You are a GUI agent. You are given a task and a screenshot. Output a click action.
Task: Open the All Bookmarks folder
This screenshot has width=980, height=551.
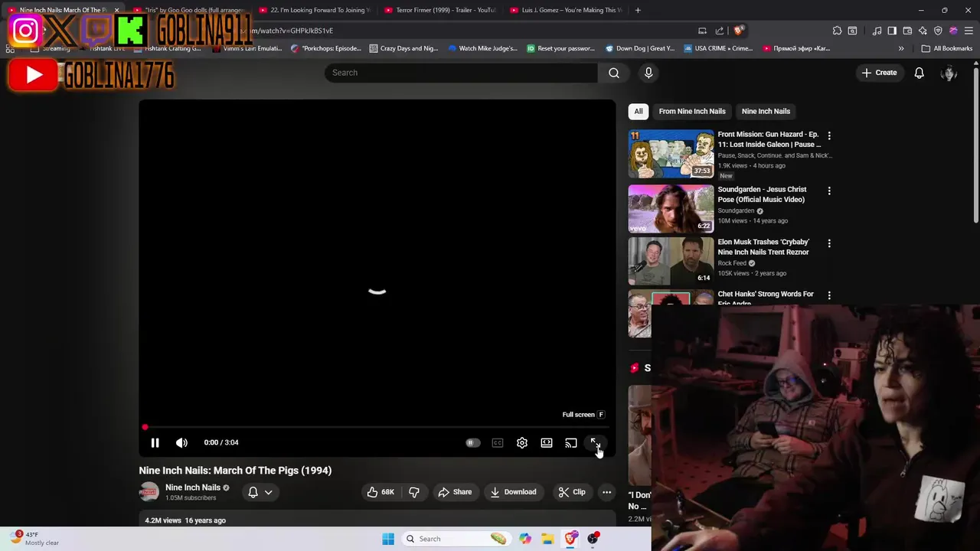click(947, 48)
